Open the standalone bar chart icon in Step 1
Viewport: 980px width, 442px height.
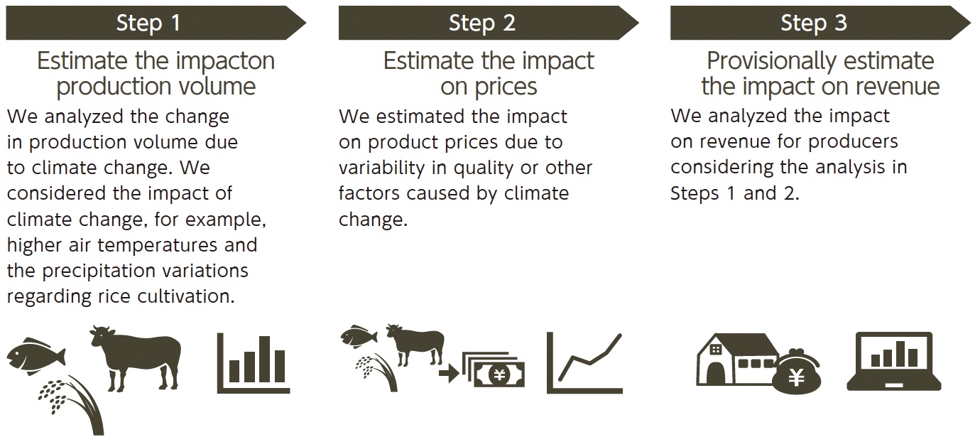tap(254, 362)
